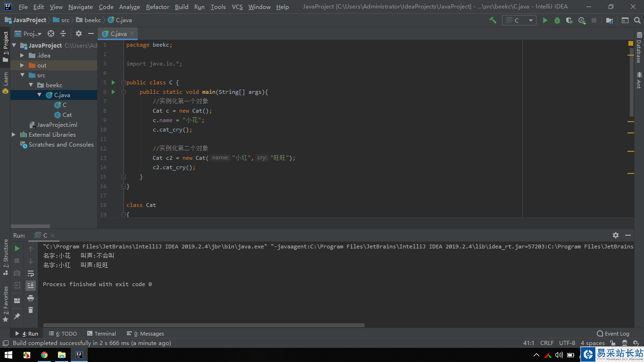Open the Build menu
The height and width of the screenshot is (362, 644).
182,7
